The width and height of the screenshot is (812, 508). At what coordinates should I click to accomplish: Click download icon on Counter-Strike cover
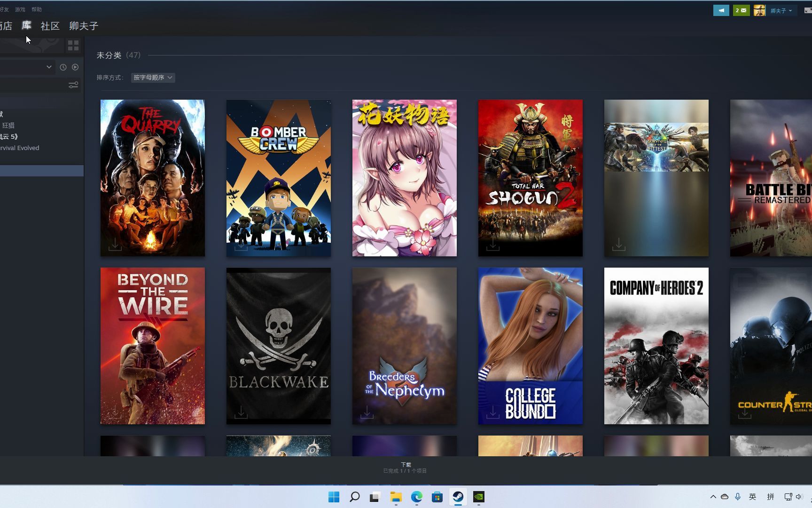(x=745, y=413)
